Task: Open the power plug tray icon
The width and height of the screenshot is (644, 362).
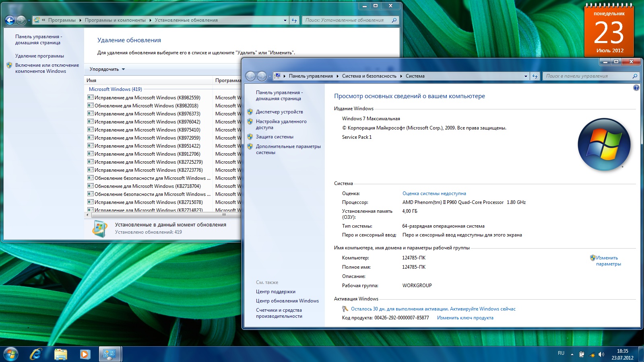Action: click(582, 354)
